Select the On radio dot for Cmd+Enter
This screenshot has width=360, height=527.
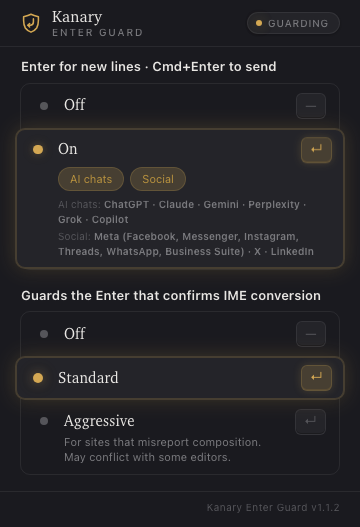tap(38, 150)
